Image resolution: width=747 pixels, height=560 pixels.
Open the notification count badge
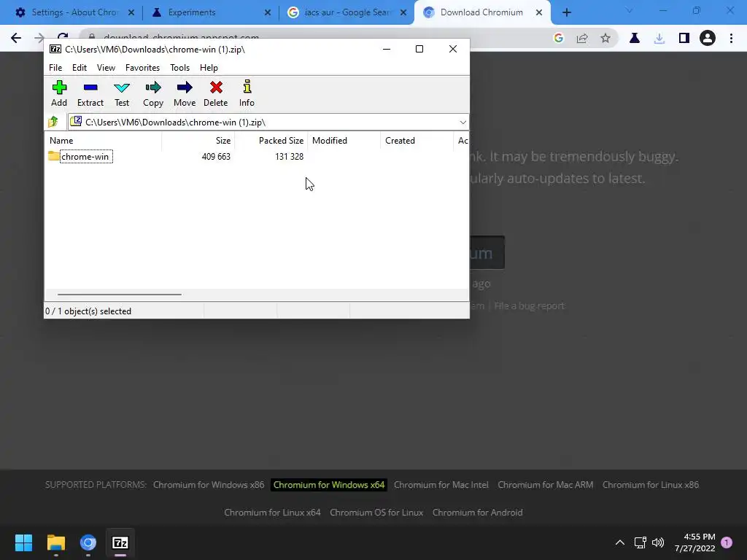coord(727,542)
